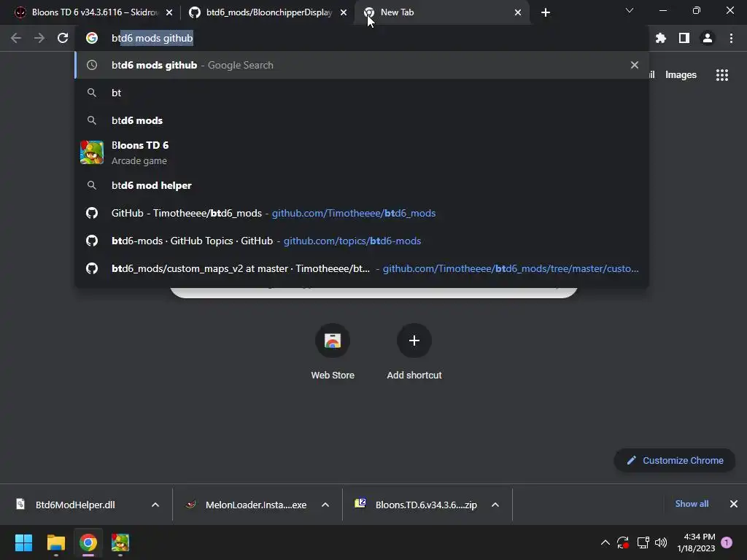This screenshot has height=560, width=747.
Task: Click the address bar text field
Action: [362, 38]
